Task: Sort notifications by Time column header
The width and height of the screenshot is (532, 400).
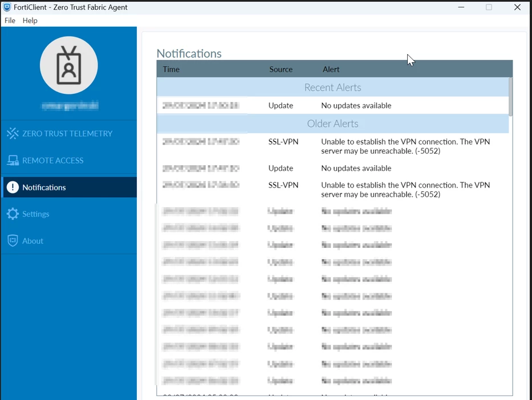Action: coord(171,69)
